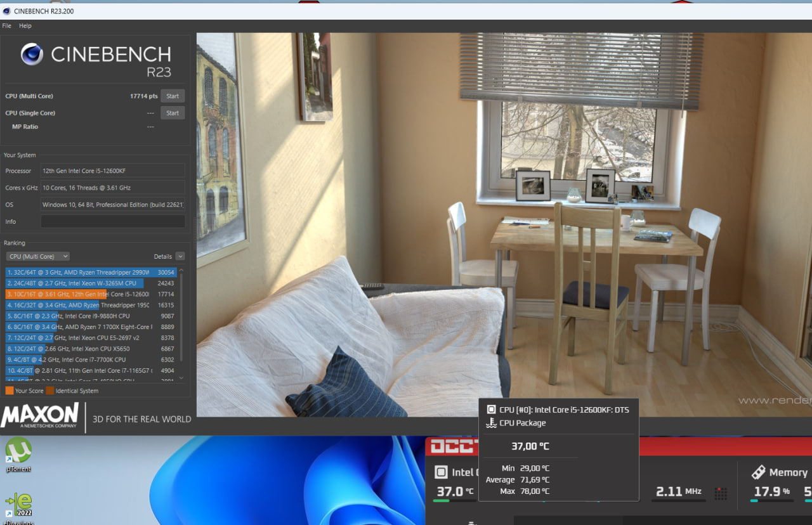The image size is (812, 525).
Task: Start the CPU (Multi Core) benchmark
Action: coord(173,96)
